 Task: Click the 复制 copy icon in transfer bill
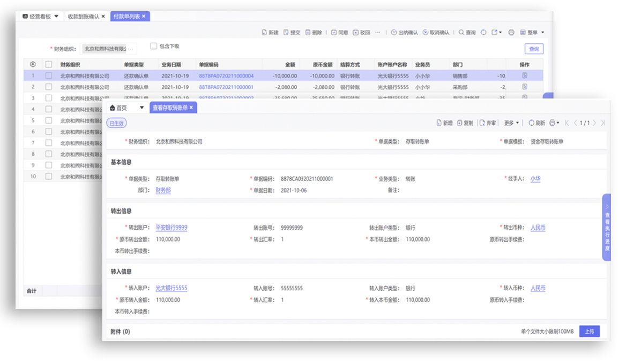(459, 123)
